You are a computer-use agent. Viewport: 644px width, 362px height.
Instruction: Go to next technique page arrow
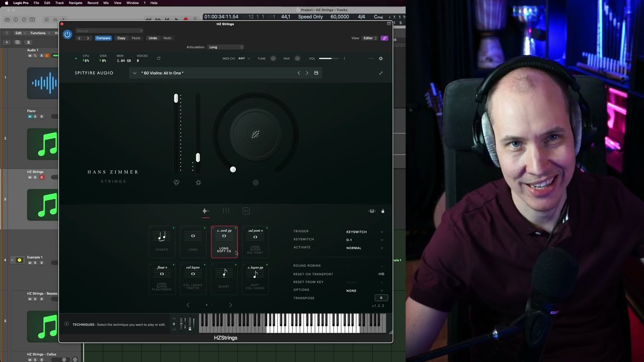coord(230,305)
